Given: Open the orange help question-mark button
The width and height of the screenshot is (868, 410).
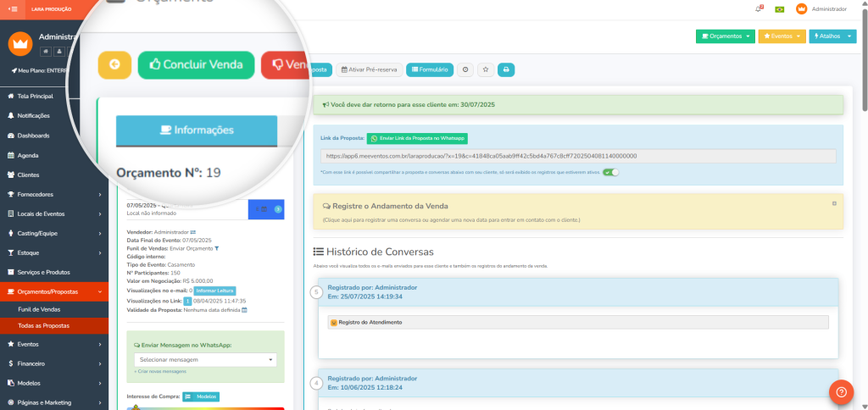Looking at the screenshot, I should (x=841, y=391).
